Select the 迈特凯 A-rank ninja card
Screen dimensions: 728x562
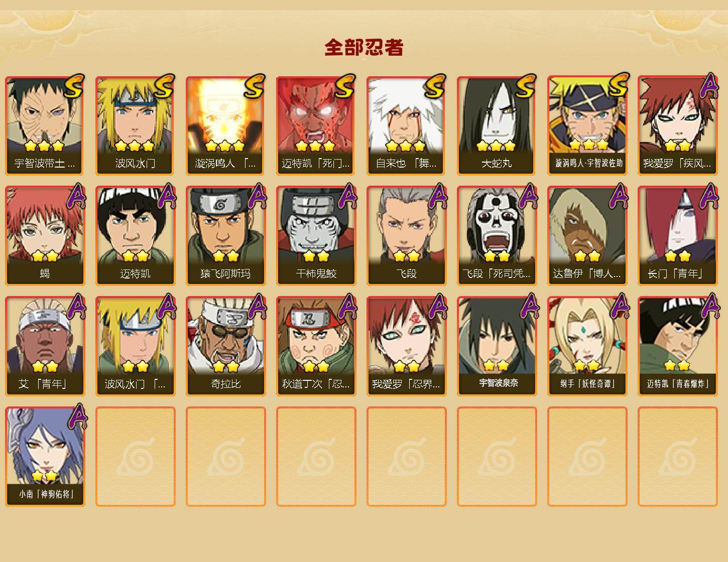pyautogui.click(x=135, y=236)
